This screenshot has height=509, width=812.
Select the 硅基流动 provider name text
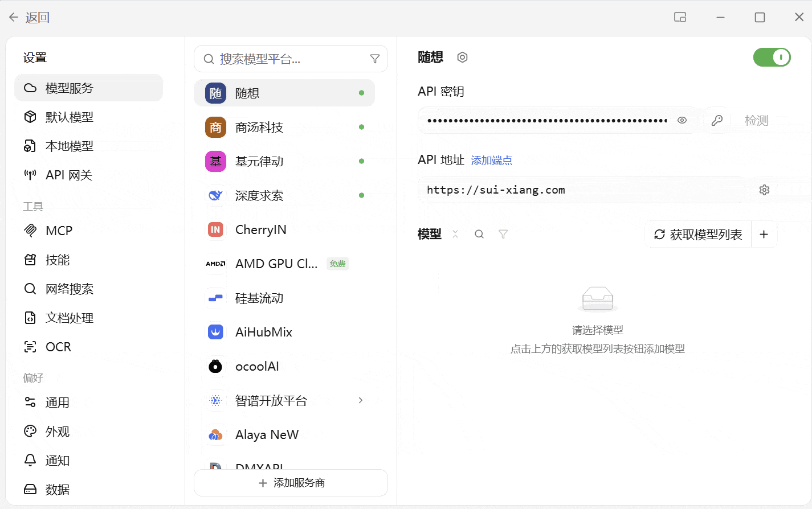pos(259,298)
